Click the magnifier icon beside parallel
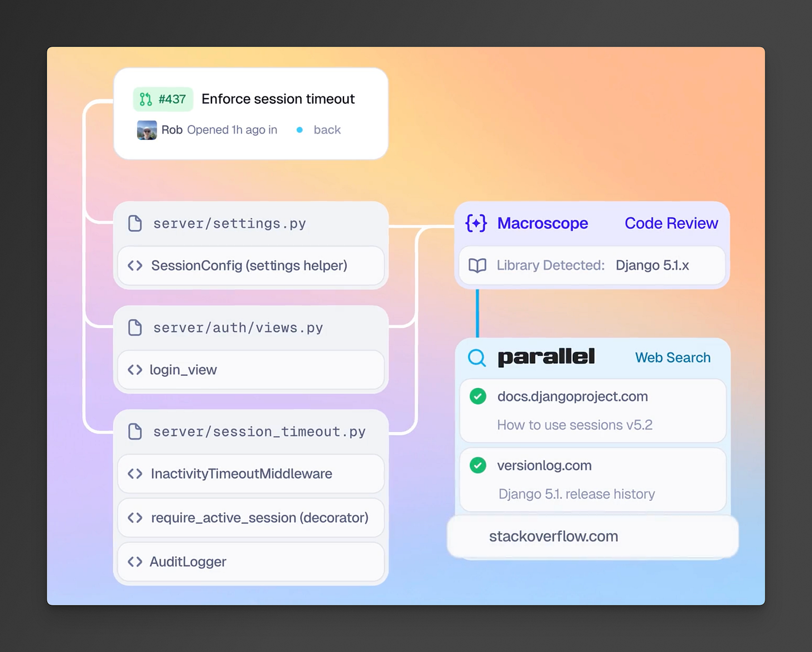Screen dimensions: 812x652 pyautogui.click(x=477, y=358)
